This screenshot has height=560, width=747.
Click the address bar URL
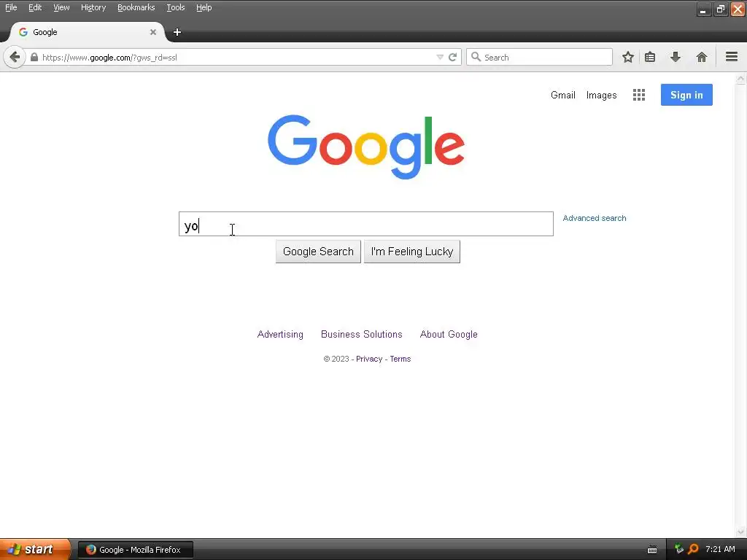coord(109,58)
